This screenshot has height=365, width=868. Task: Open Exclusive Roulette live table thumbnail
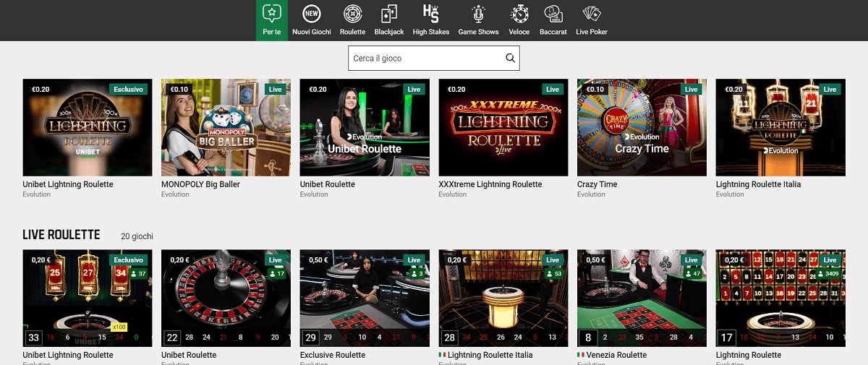point(365,298)
